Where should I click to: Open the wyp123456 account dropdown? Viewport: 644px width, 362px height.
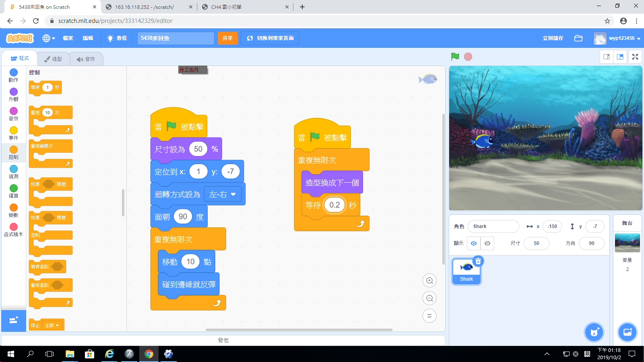tap(617, 38)
